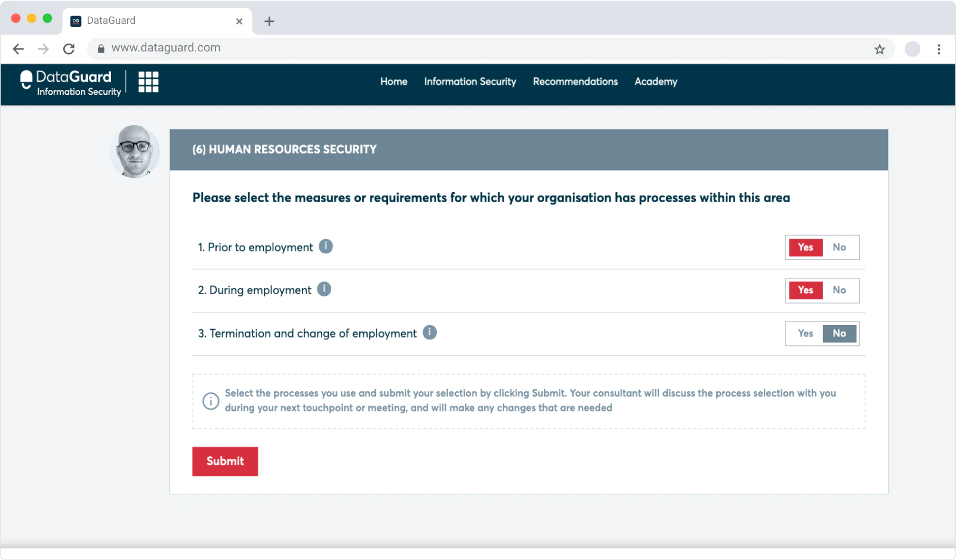Open the browser profile avatar
The image size is (956, 560).
pos(912,49)
